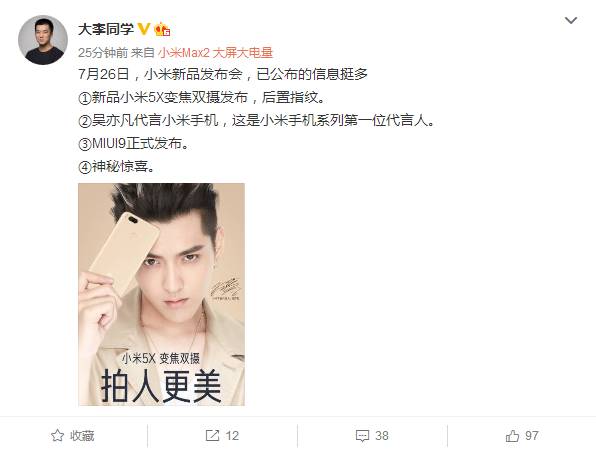Click the yellow V verified badge
This screenshot has height=454, width=596.
144,29
